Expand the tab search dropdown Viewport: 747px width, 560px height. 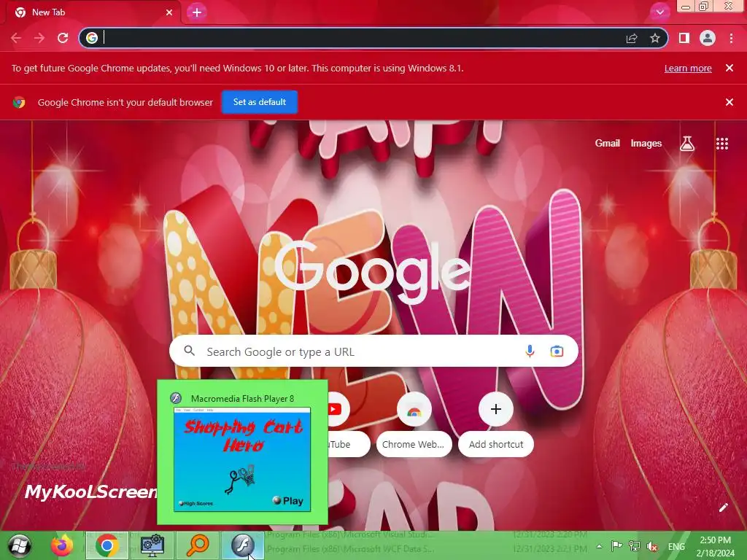[659, 12]
